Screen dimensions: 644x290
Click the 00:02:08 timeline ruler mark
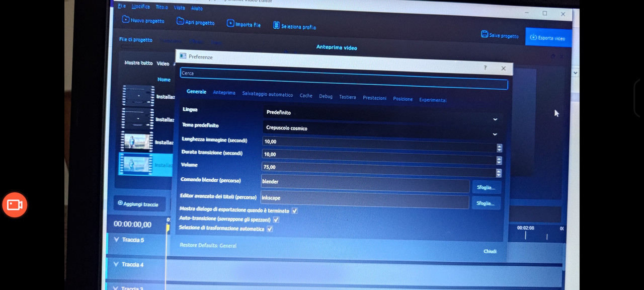[525, 228]
